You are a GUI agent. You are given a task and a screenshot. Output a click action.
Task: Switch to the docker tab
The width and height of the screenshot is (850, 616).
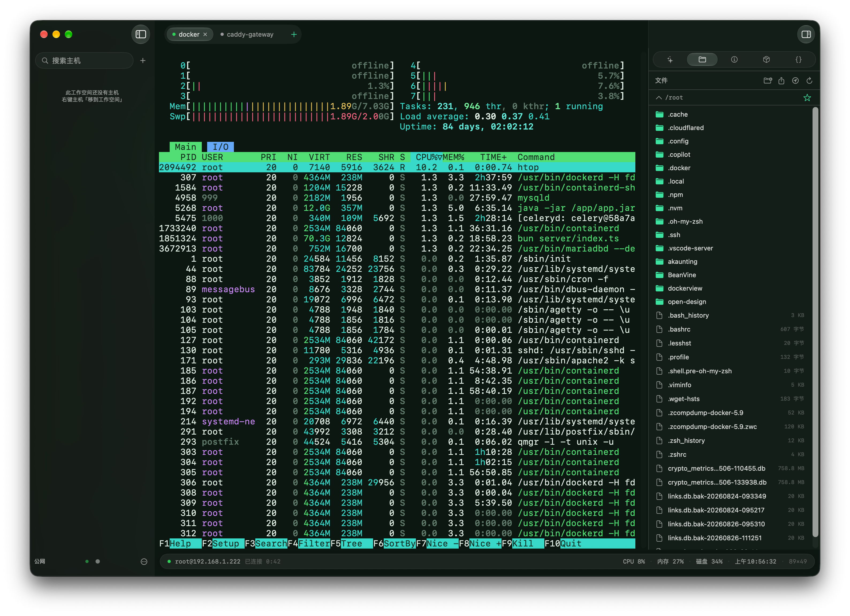point(189,35)
